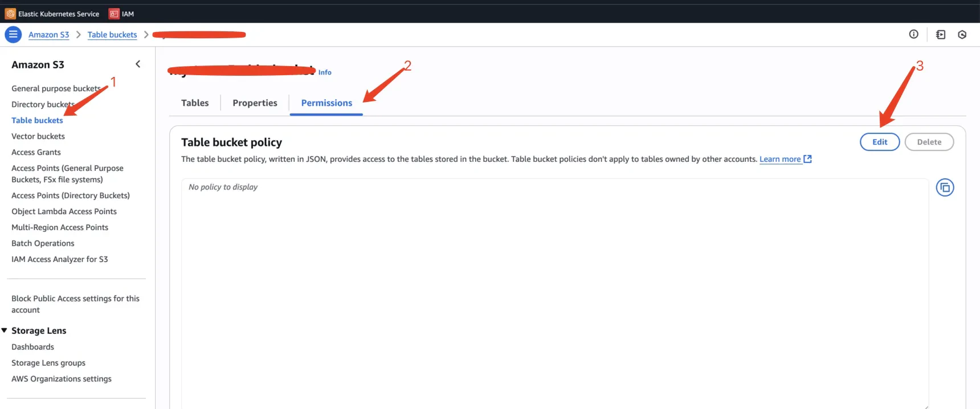Open Multi-Region Access Points
This screenshot has width=980, height=409.
[60, 227]
